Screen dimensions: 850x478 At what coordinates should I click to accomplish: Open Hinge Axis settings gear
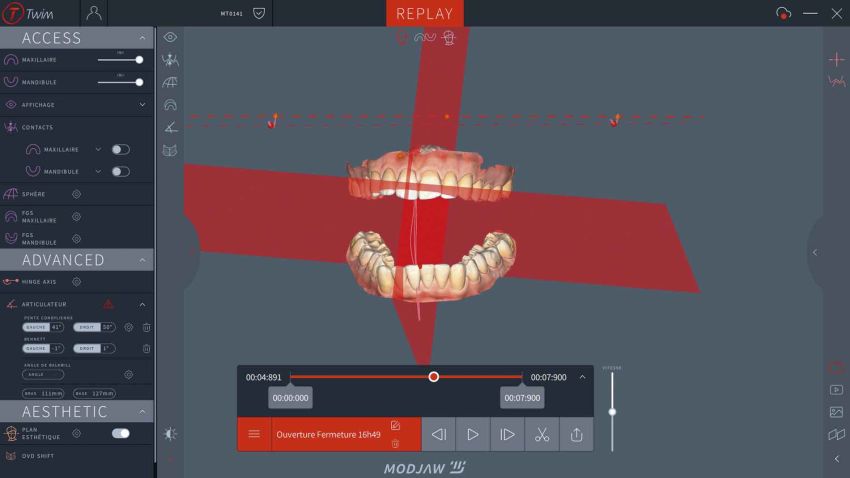click(x=76, y=282)
